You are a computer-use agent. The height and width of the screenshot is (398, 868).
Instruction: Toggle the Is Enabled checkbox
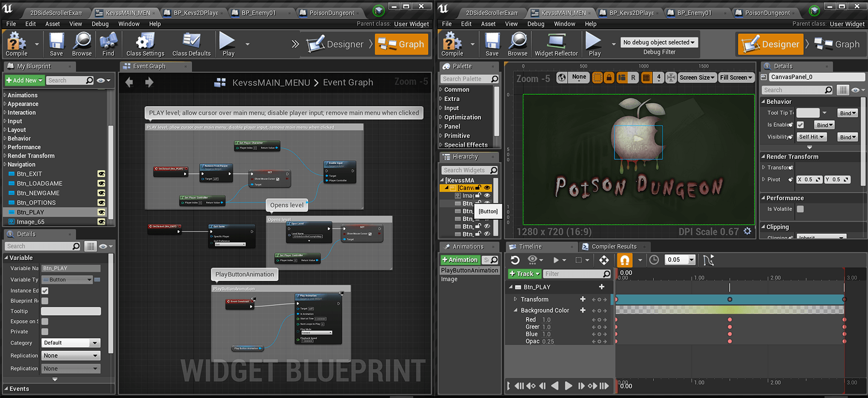pyautogui.click(x=800, y=125)
